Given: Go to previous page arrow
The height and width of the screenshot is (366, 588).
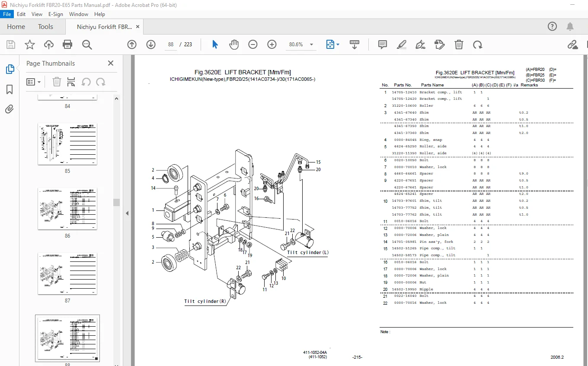Looking at the screenshot, I should click(132, 45).
